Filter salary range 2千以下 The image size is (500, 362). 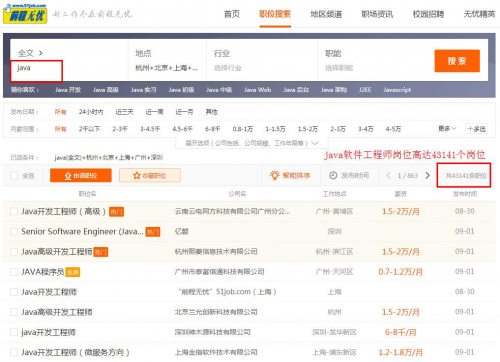[x=89, y=129]
